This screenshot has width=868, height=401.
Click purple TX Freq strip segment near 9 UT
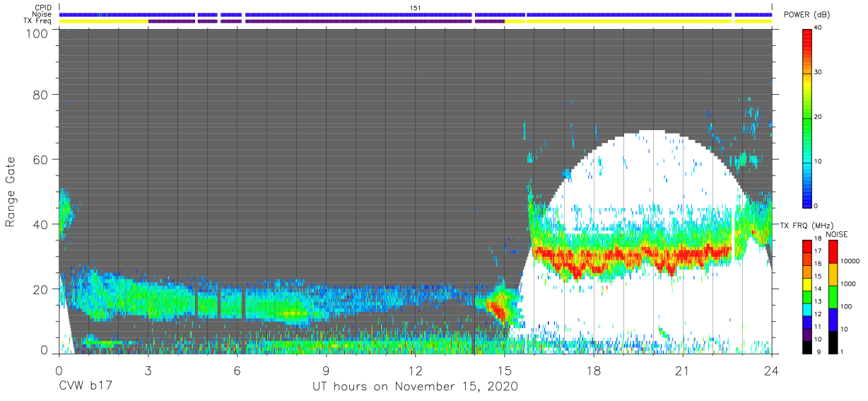pos(326,21)
